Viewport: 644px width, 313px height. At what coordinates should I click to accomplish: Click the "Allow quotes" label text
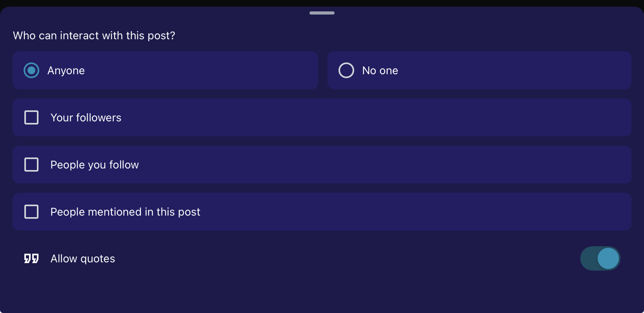point(83,259)
